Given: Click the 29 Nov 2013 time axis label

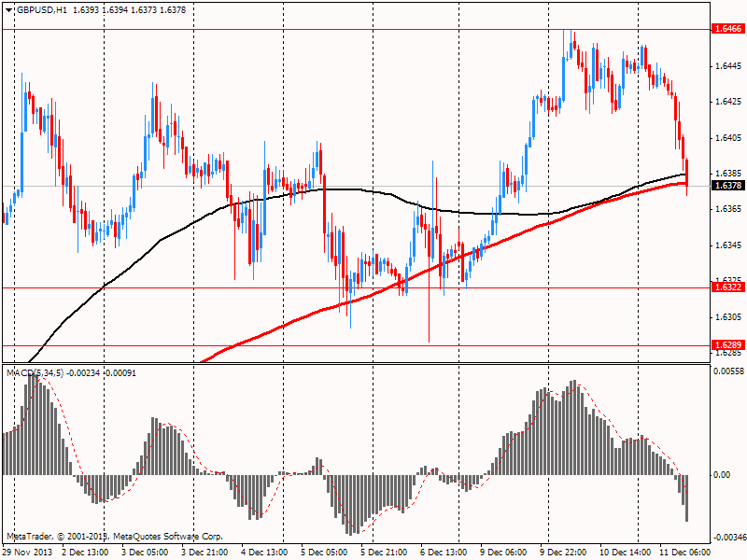Looking at the screenshot, I should (28, 553).
